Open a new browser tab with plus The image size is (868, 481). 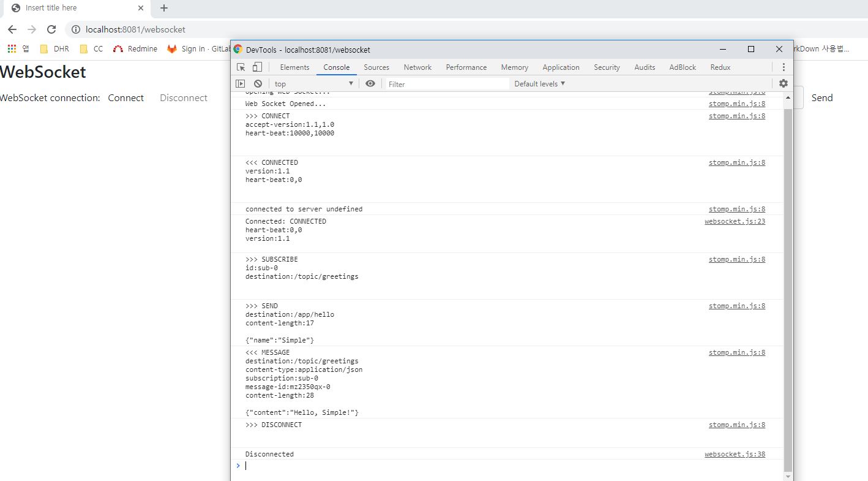(163, 8)
